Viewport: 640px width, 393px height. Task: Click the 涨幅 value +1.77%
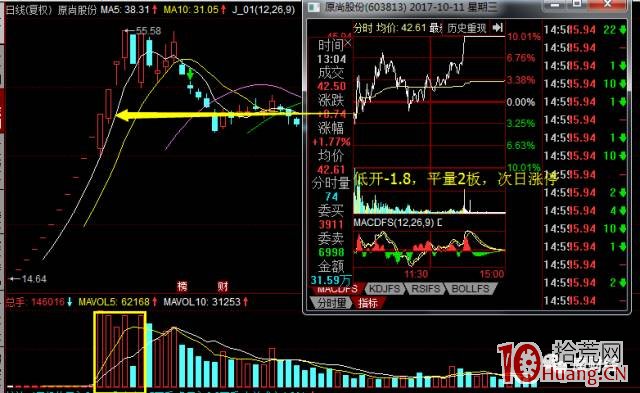pyautogui.click(x=331, y=142)
